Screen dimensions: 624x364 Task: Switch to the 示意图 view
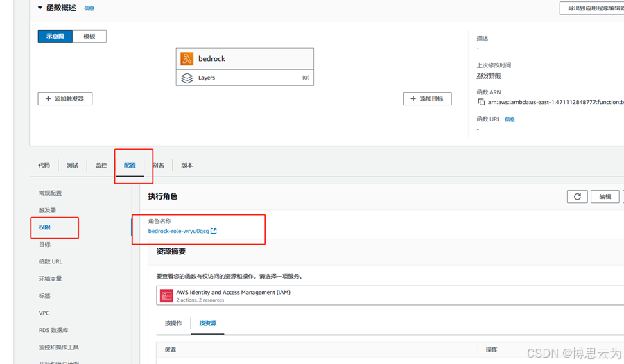tap(55, 36)
